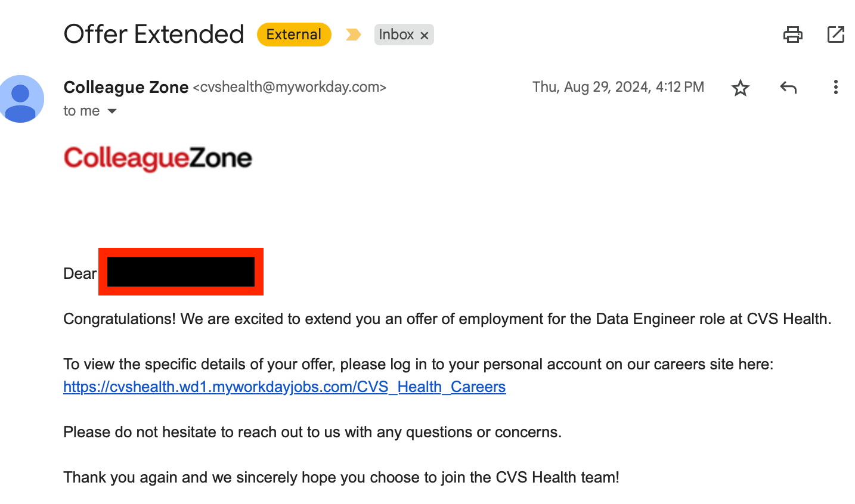Click the Congratulations paragraph text
This screenshot has height=504, width=855.
point(447,319)
